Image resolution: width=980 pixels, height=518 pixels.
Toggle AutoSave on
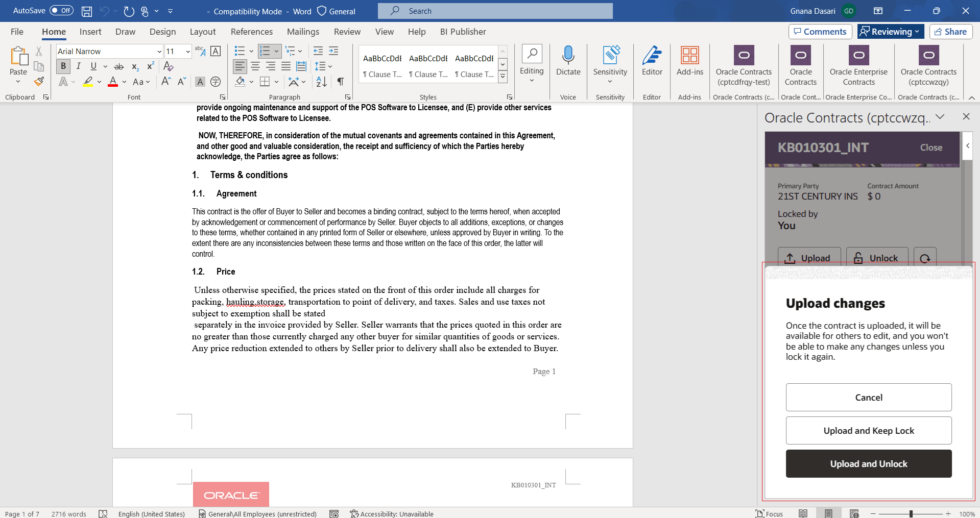[61, 10]
